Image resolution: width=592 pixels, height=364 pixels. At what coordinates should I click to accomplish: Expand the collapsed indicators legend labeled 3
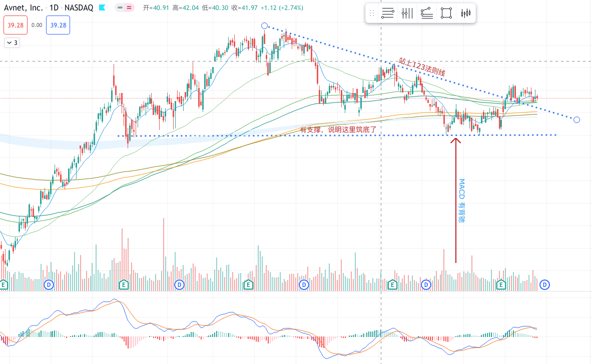coord(12,43)
